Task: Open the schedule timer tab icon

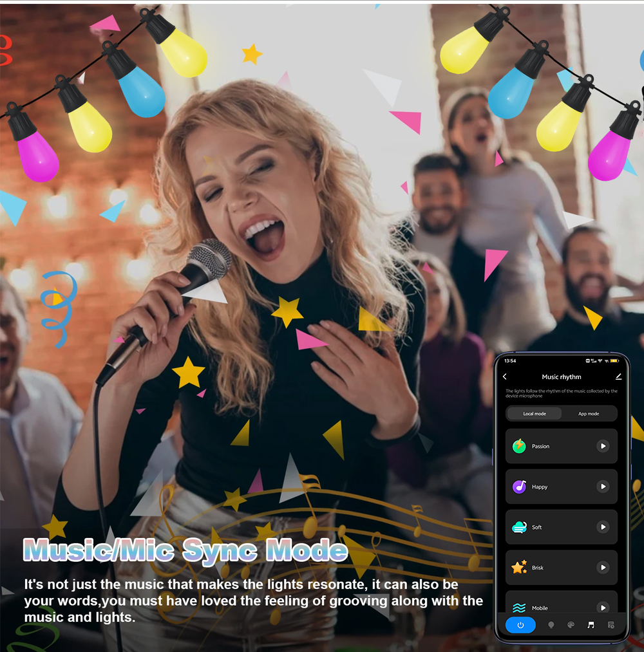Action: click(611, 625)
